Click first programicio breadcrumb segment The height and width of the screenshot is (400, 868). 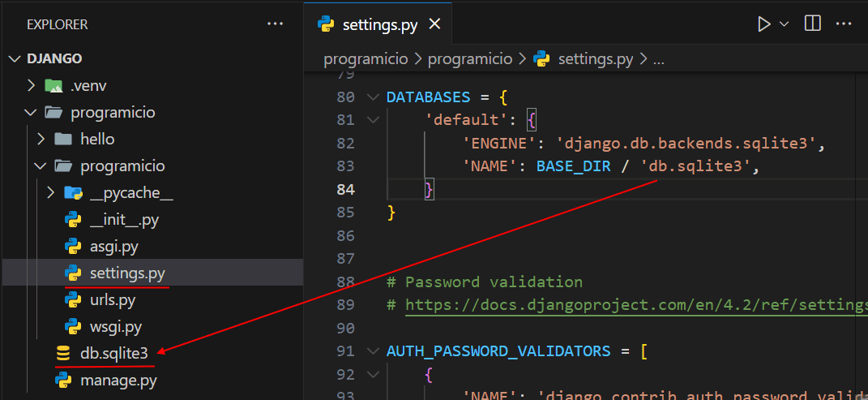366,59
